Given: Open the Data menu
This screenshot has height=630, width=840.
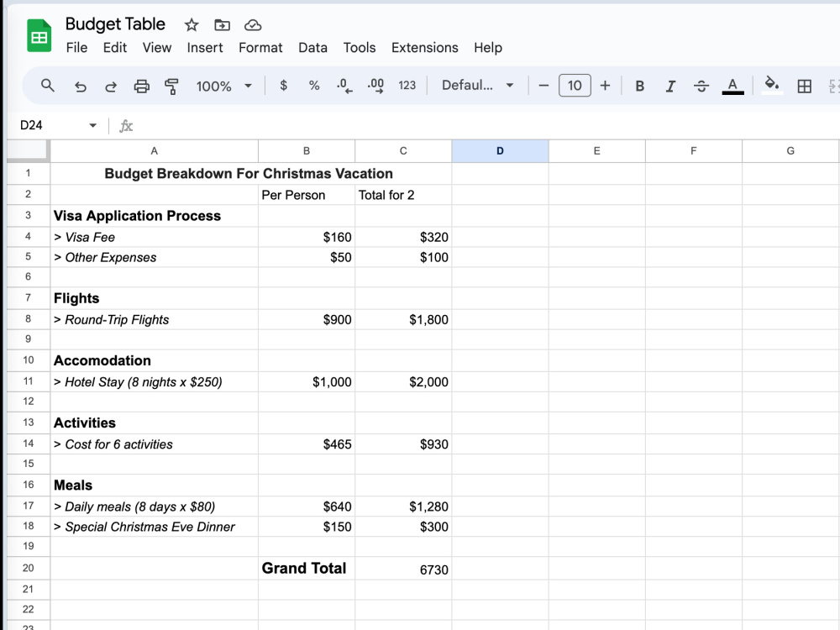Looking at the screenshot, I should coord(312,48).
